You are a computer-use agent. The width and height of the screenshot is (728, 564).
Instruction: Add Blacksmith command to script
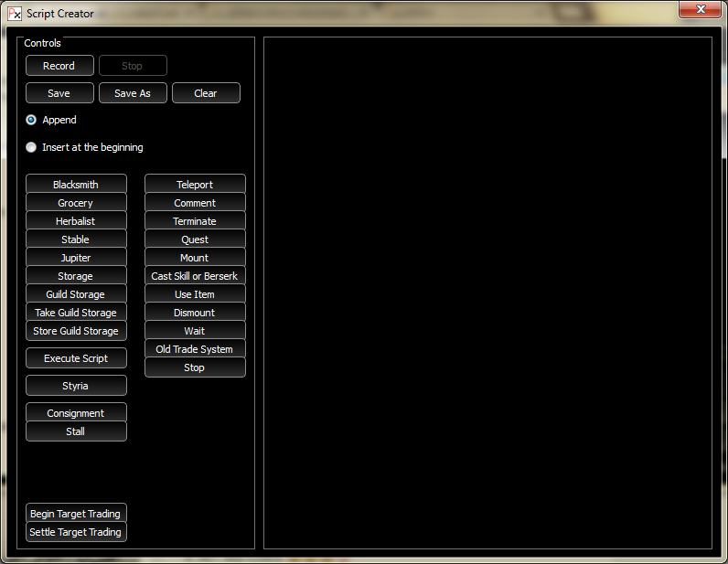[76, 185]
